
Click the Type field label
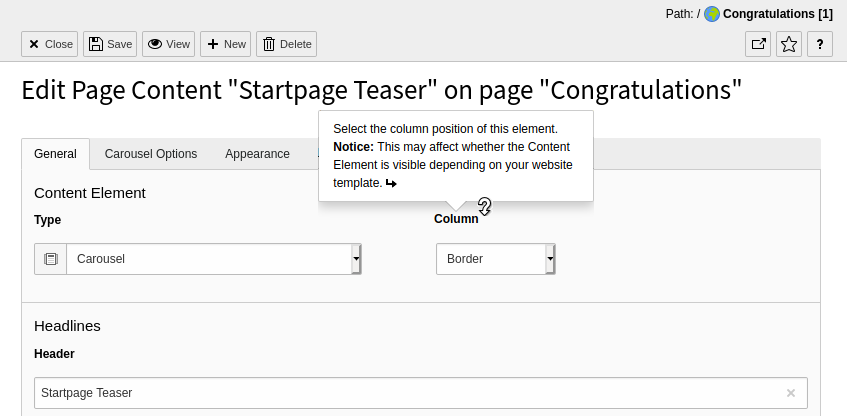coord(48,220)
